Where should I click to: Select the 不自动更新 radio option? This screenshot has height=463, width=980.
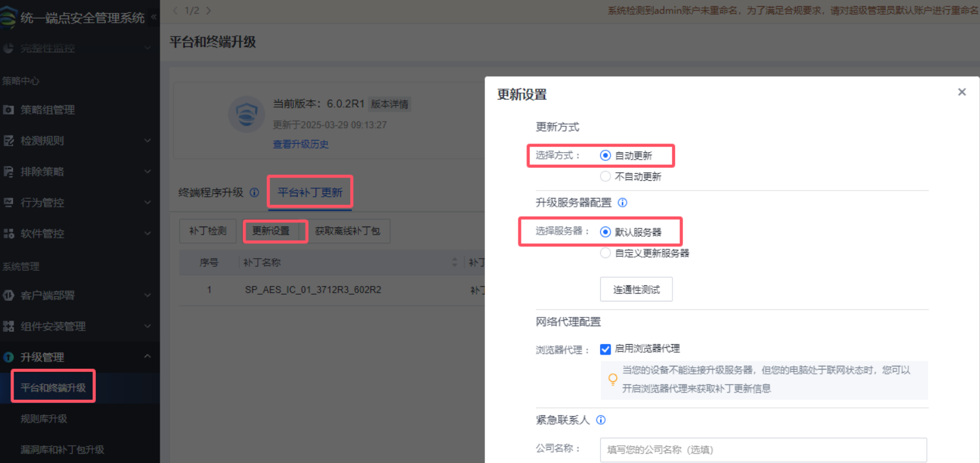(606, 176)
